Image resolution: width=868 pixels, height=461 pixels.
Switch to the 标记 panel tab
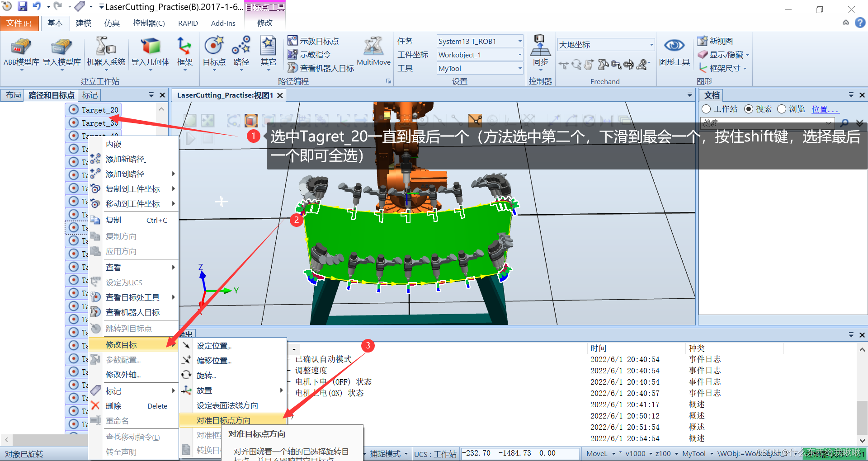click(90, 95)
